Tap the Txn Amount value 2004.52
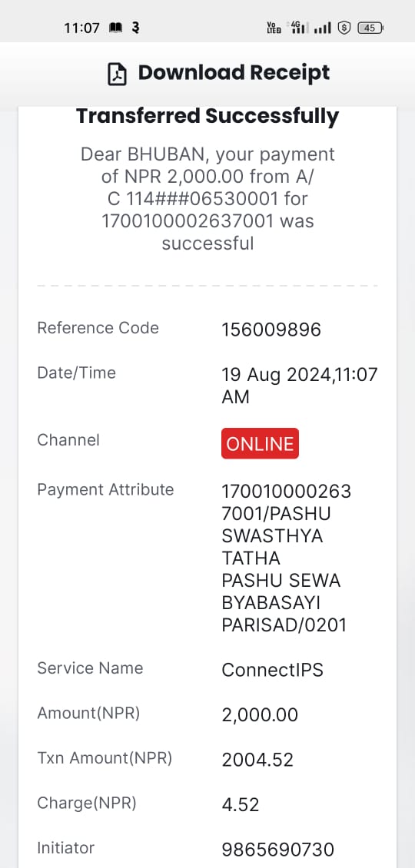The height and width of the screenshot is (868, 415). point(257,760)
